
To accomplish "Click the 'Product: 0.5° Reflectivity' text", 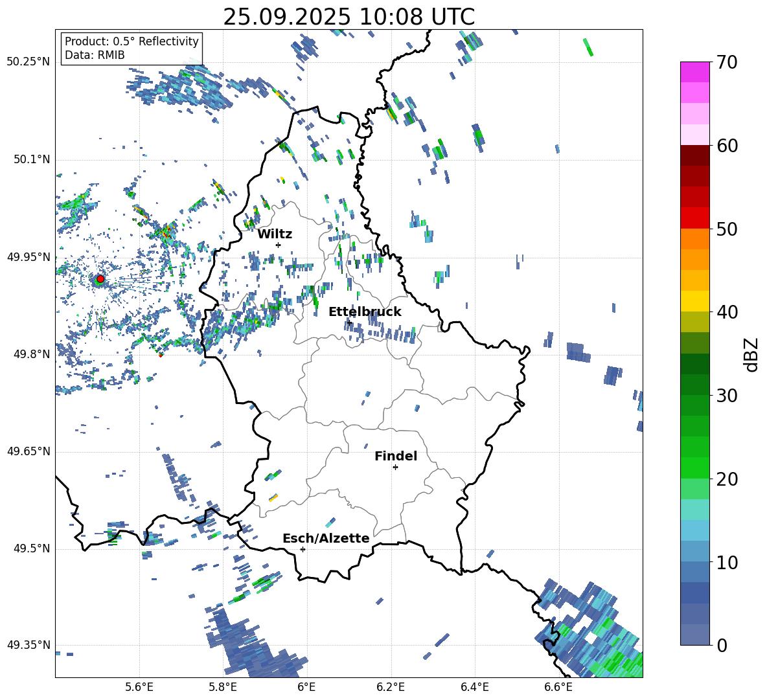I will 132,41.
